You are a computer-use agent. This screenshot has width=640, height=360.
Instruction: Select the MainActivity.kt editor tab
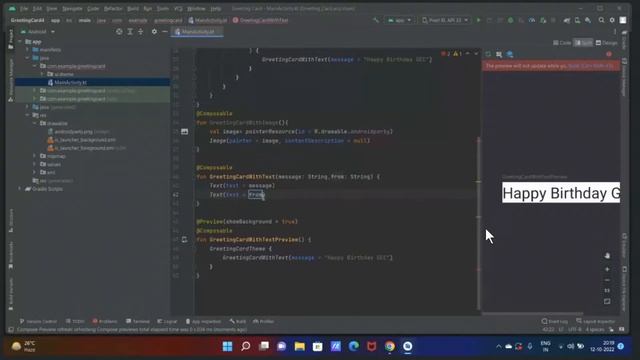[197, 31]
